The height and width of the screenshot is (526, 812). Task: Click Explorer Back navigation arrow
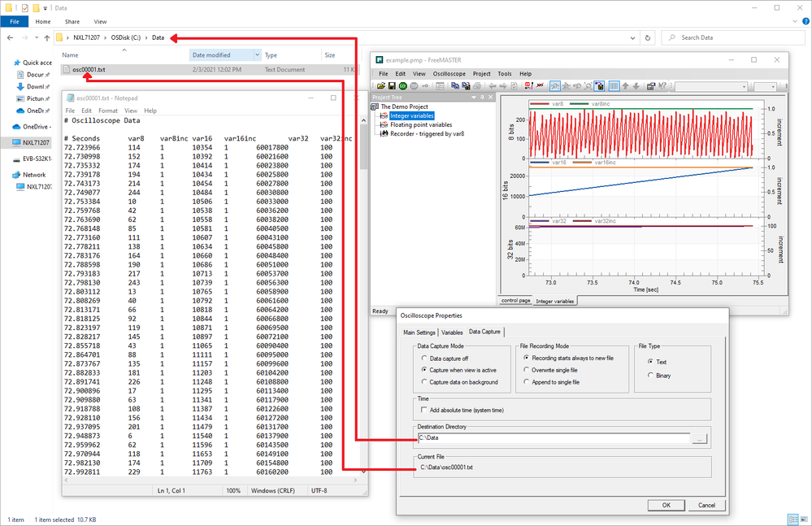click(x=11, y=37)
